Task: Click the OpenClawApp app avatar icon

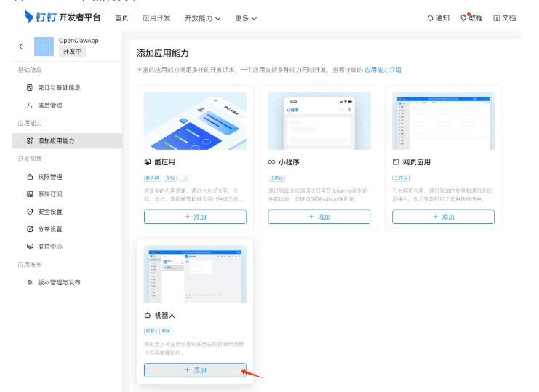Action: point(44,47)
